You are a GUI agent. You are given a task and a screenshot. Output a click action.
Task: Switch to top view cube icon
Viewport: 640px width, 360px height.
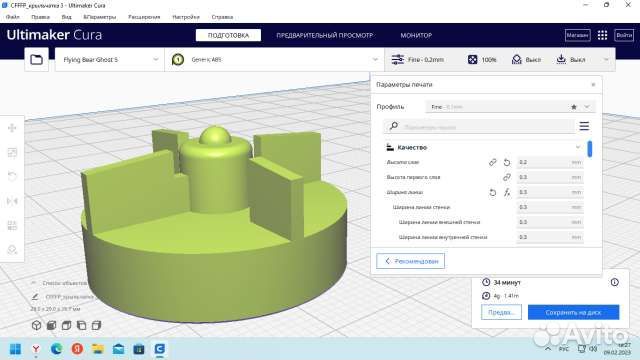pyautogui.click(x=66, y=325)
